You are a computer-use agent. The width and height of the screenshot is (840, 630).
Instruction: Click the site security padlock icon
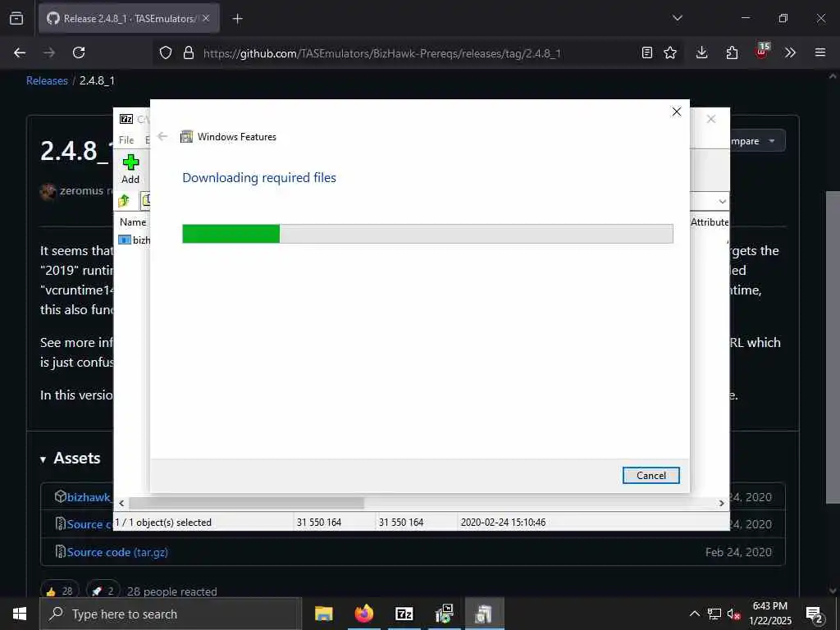[x=188, y=52]
